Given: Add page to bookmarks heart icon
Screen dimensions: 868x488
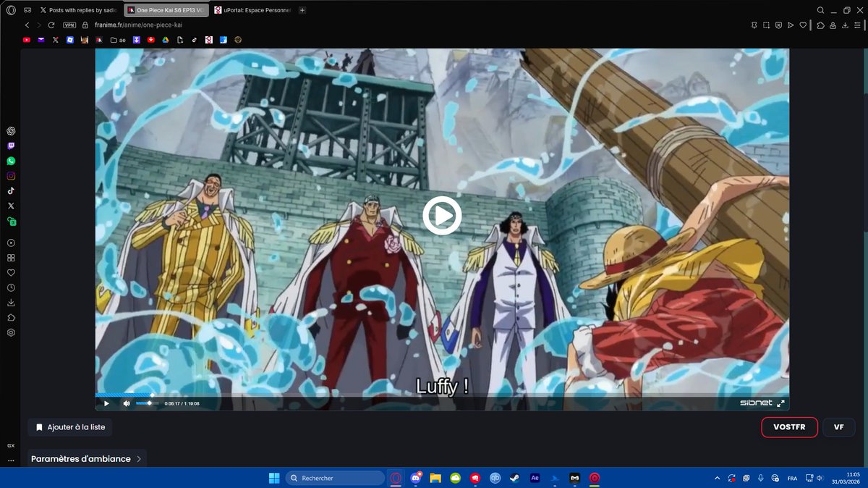Looking at the screenshot, I should coord(803,25).
